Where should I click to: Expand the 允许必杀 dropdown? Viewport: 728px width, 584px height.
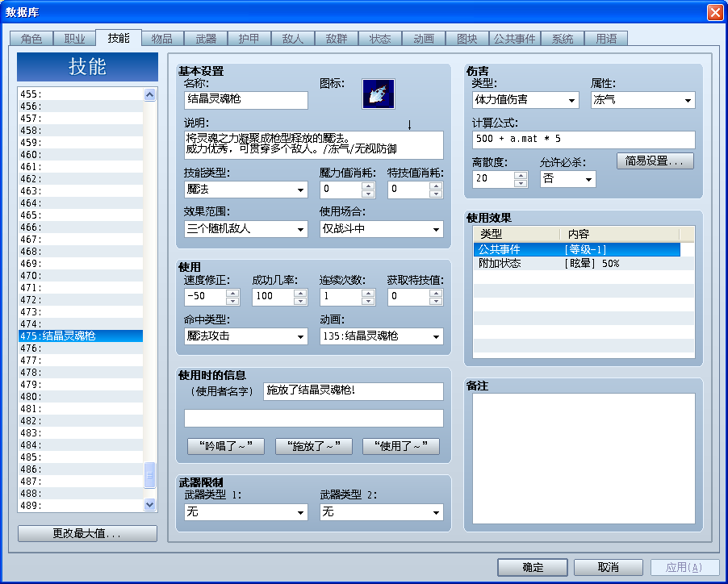point(568,179)
